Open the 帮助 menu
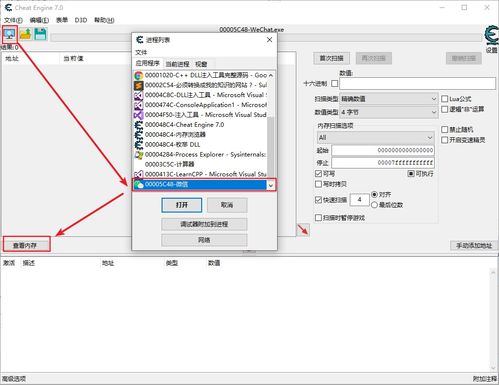The height and width of the screenshot is (385, 499). pyautogui.click(x=104, y=20)
